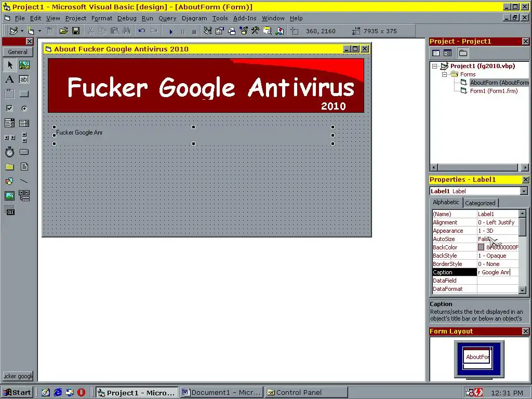This screenshot has height=399, width=532.
Task: Click the Save Project disk icon
Action: 76,31
